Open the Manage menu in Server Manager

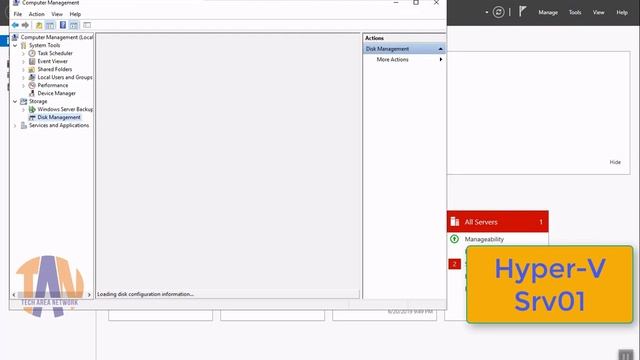548,13
